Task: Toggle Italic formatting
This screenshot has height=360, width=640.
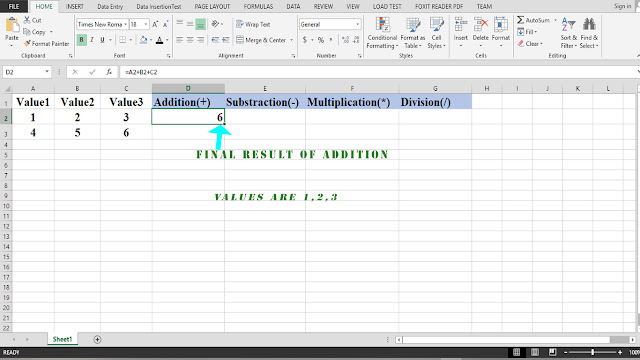Action: (92, 40)
